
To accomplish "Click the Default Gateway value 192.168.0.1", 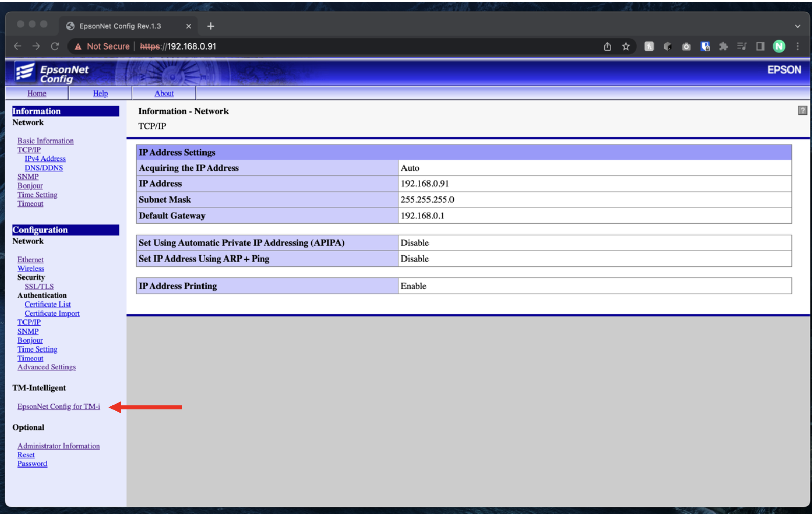I will point(423,215).
